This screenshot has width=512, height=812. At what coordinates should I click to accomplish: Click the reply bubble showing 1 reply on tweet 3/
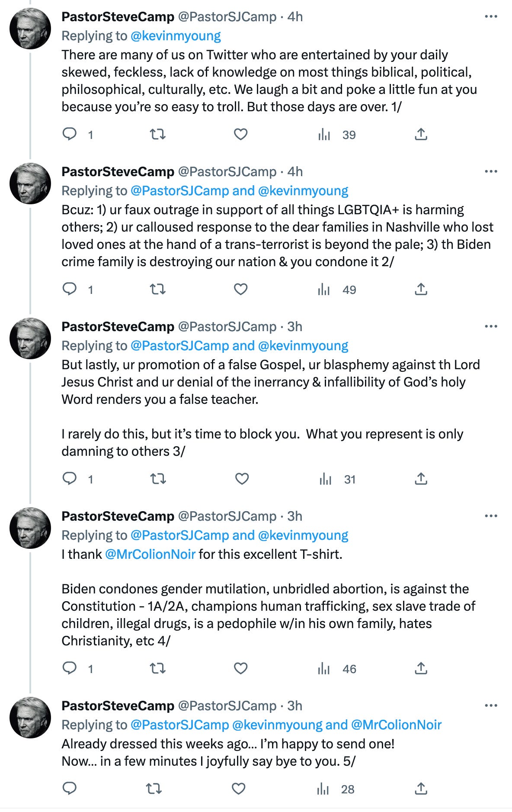(70, 479)
